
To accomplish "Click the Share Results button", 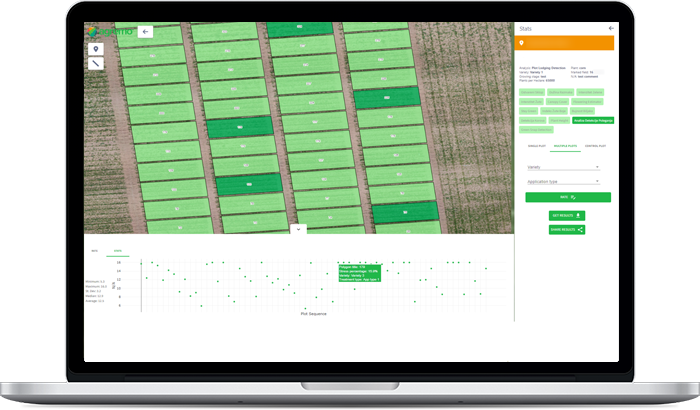I will [x=566, y=229].
